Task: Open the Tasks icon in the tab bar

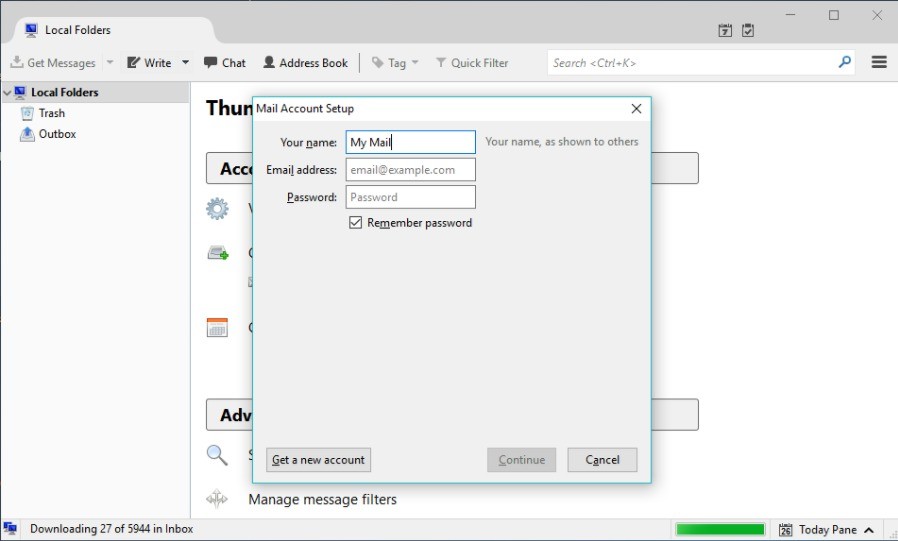Action: [747, 31]
